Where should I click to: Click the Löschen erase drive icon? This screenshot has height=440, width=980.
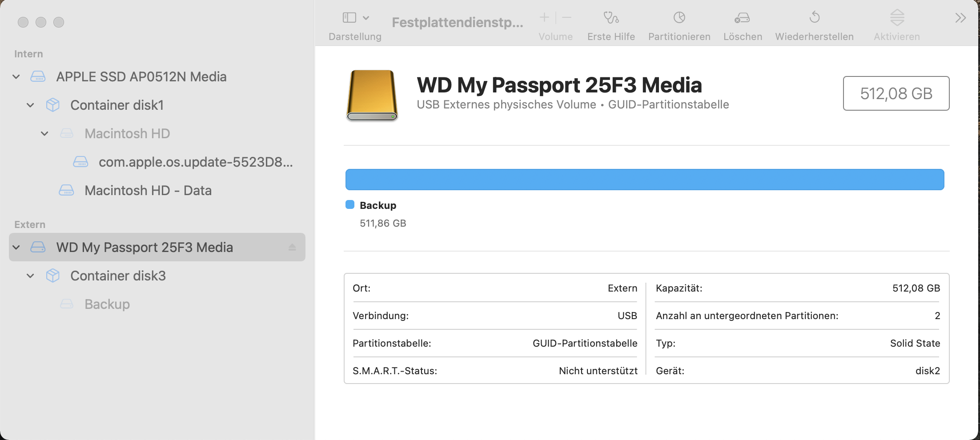742,18
